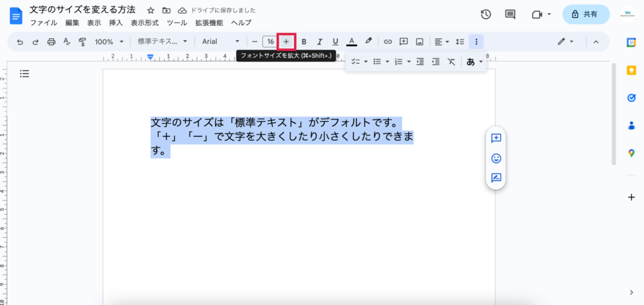
Task: Click the 共有 share button
Action: tap(586, 14)
